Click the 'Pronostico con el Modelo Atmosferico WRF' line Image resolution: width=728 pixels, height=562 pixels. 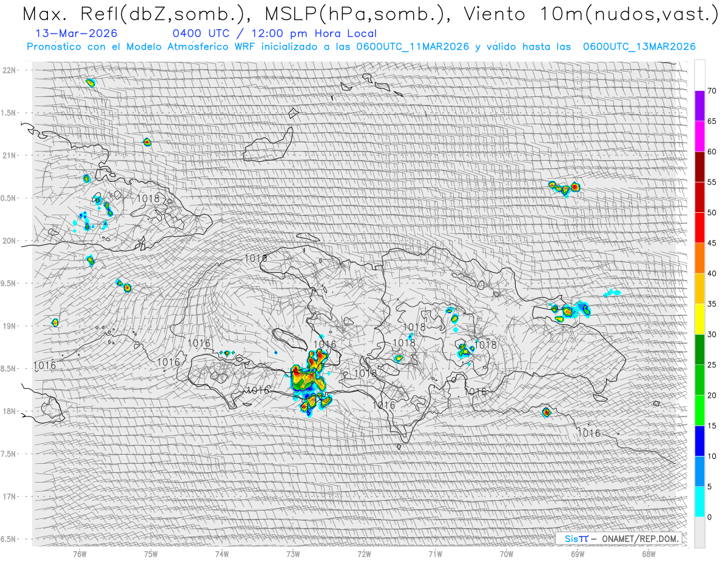pos(361,47)
